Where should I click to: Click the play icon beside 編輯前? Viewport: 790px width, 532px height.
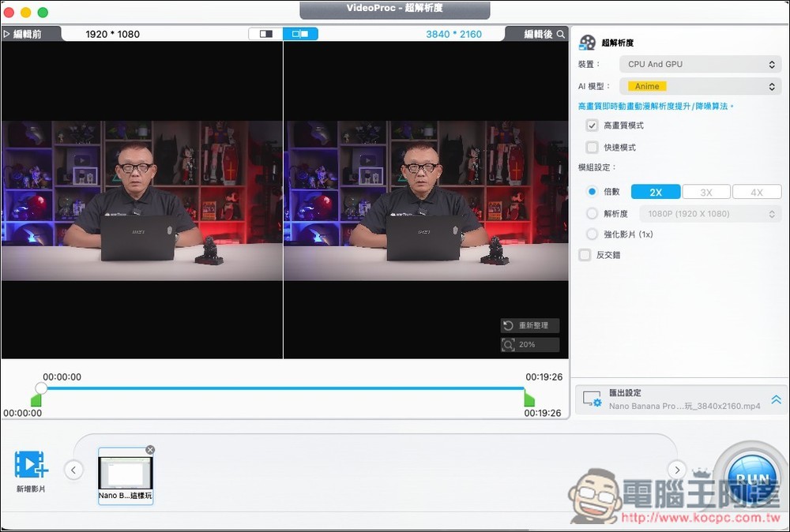pyautogui.click(x=5, y=34)
